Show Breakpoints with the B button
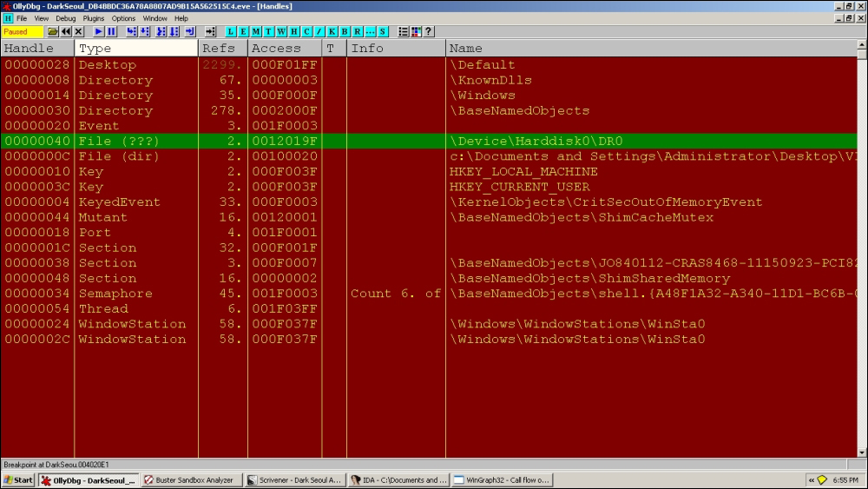The image size is (868, 489). point(345,31)
